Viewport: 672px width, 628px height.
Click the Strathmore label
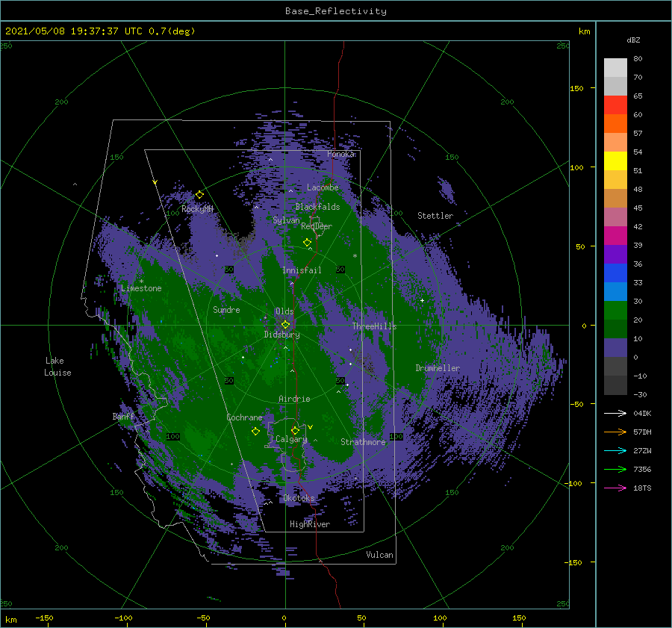[363, 441]
